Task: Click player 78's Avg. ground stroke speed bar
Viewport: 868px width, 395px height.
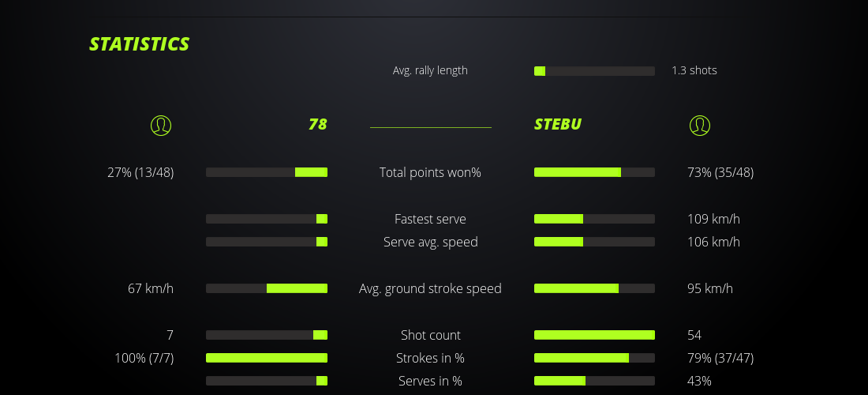Action: 267,288
